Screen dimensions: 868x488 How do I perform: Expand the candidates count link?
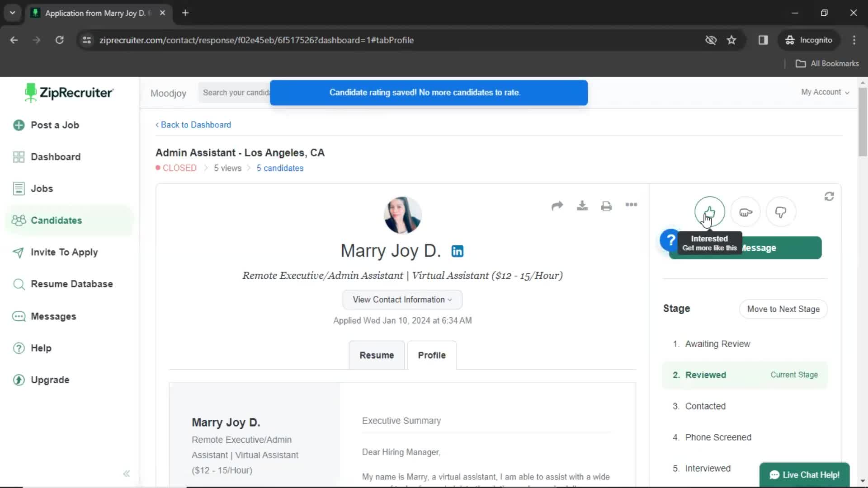279,168
